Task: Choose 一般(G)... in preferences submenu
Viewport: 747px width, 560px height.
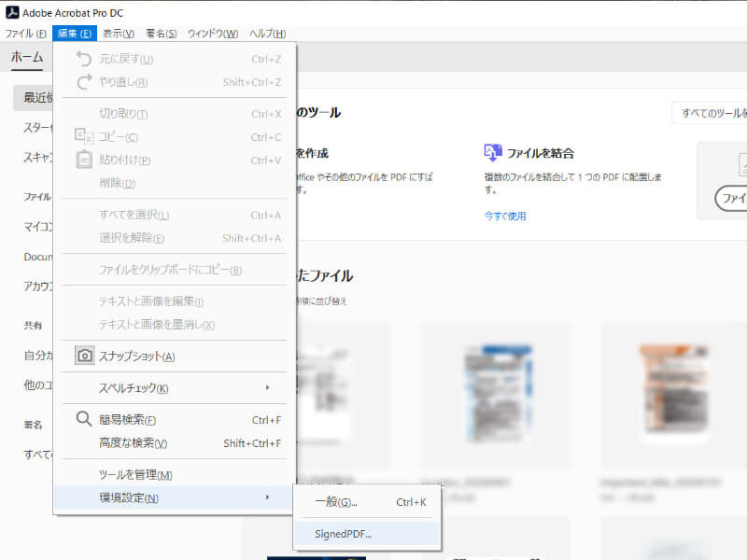Action: 367,502
